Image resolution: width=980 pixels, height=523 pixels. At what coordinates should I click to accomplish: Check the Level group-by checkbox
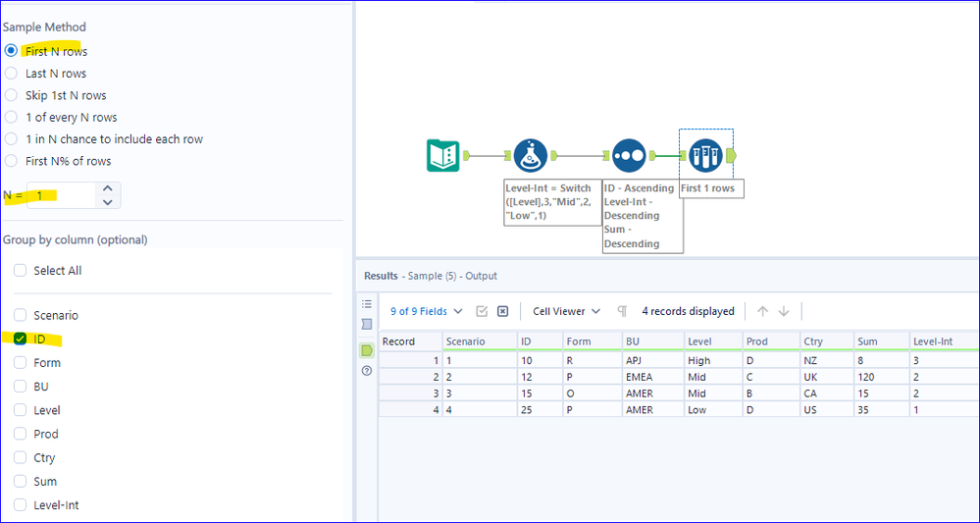(21, 410)
